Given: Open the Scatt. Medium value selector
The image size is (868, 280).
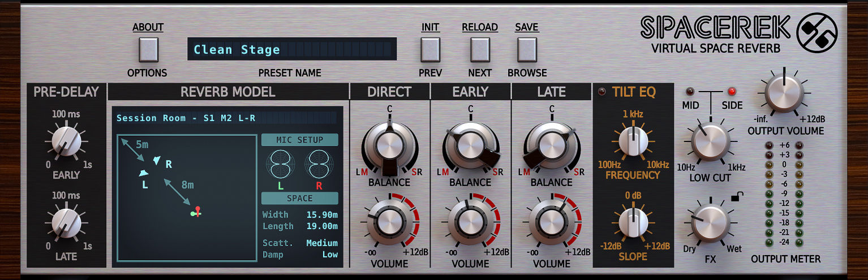Looking at the screenshot, I should [321, 243].
